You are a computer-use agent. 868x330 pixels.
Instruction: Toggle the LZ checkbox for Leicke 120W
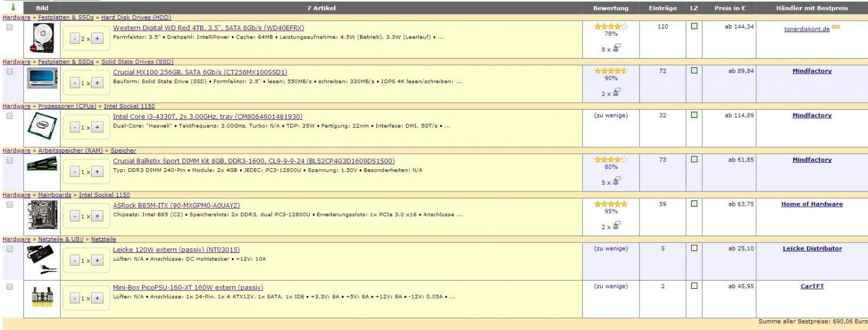point(694,248)
